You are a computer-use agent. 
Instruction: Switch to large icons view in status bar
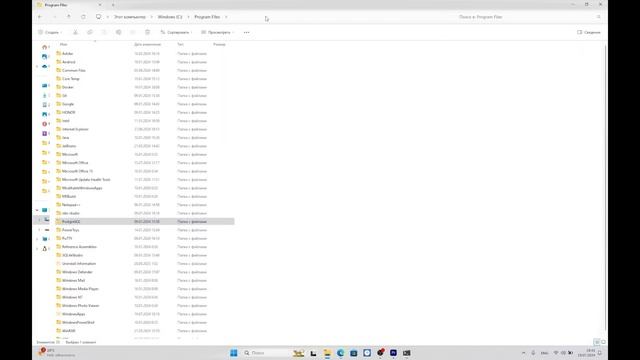[603, 342]
